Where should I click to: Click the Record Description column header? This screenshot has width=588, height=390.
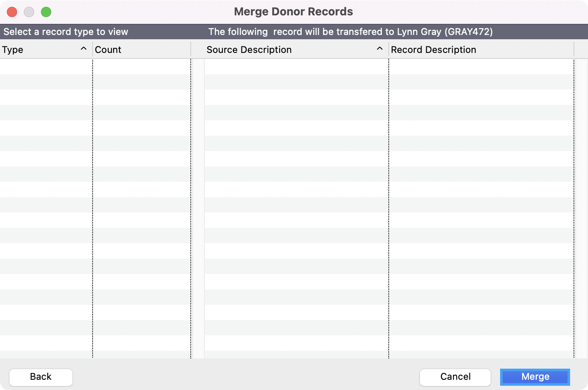[x=433, y=49]
